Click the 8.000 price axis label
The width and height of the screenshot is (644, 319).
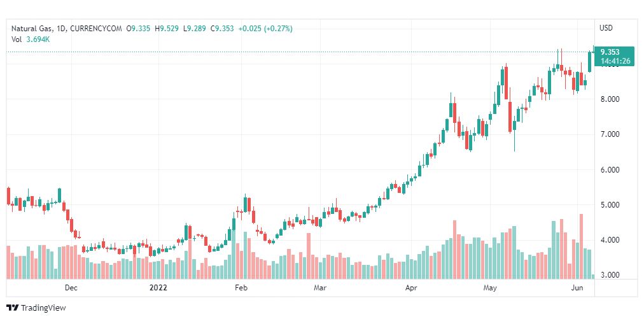point(609,99)
